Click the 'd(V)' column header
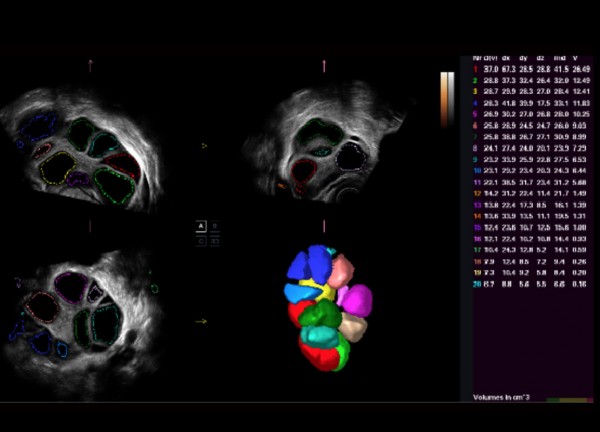Viewport: 600px width, 432px height. pyautogui.click(x=492, y=56)
